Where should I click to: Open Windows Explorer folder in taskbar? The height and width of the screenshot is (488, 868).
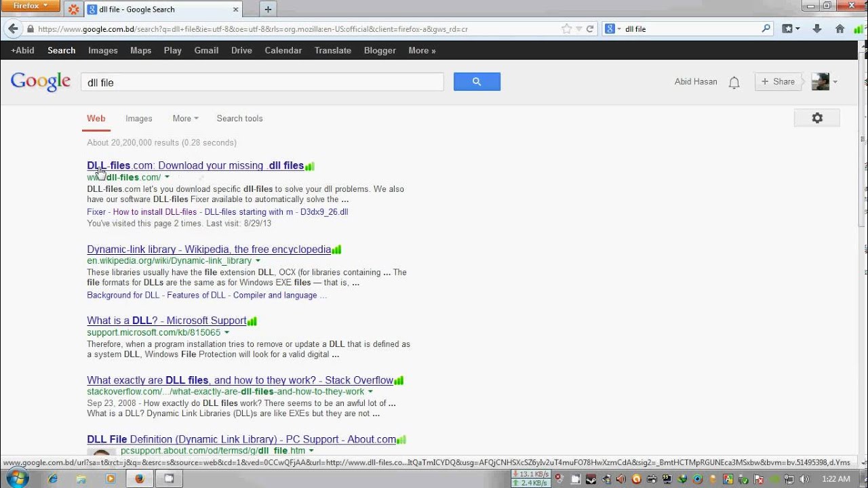tap(81, 479)
